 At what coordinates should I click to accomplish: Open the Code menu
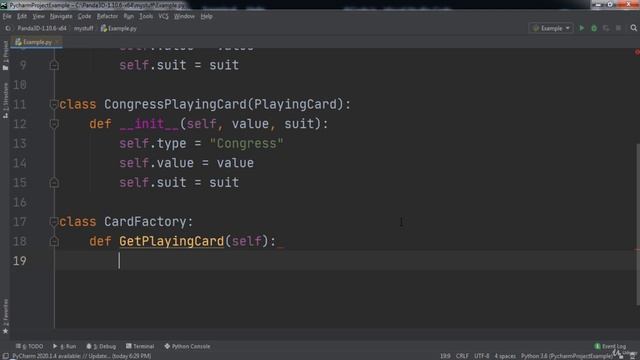pyautogui.click(x=84, y=16)
